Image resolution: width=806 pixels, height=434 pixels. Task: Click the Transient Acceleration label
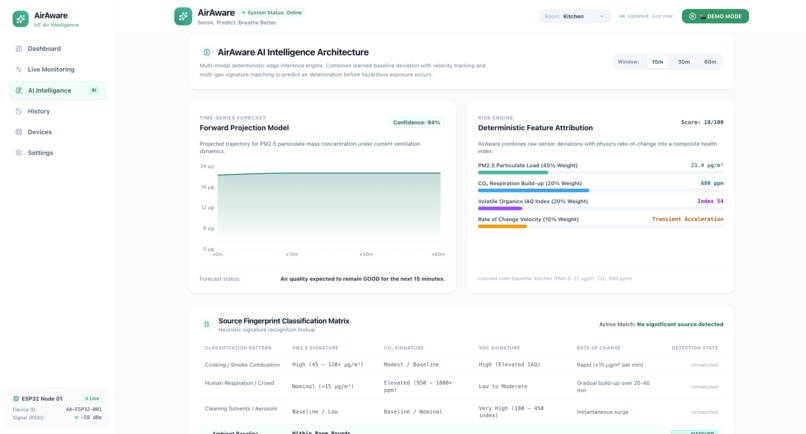coord(688,219)
